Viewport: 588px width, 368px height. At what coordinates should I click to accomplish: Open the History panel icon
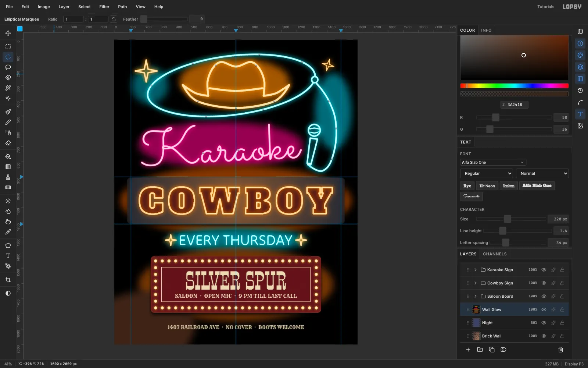point(580,91)
